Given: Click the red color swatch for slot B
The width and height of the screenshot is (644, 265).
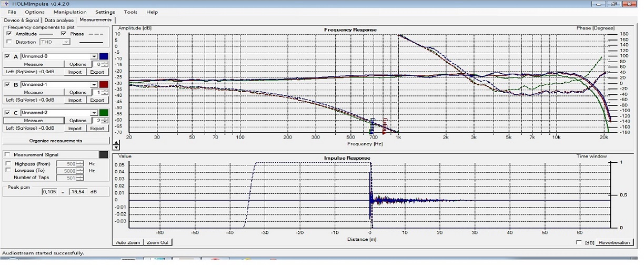Looking at the screenshot, I should pos(104,84).
